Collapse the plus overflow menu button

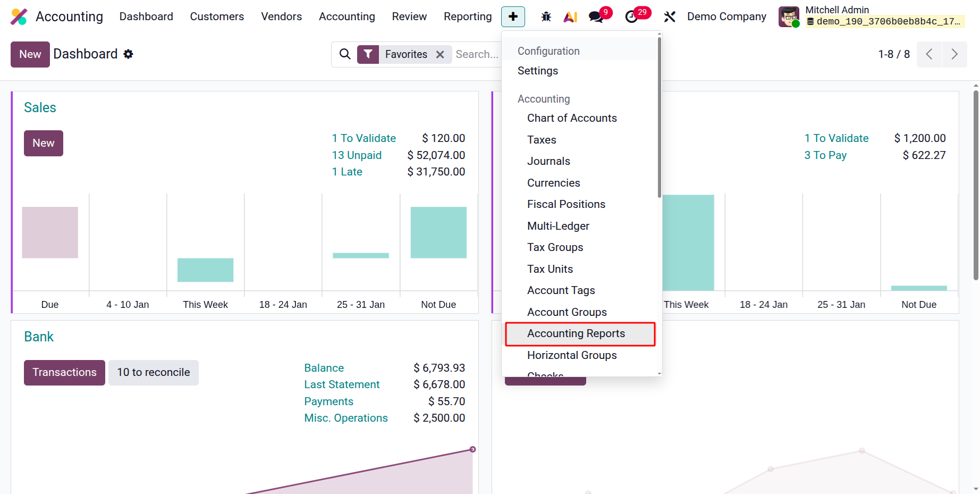[513, 16]
